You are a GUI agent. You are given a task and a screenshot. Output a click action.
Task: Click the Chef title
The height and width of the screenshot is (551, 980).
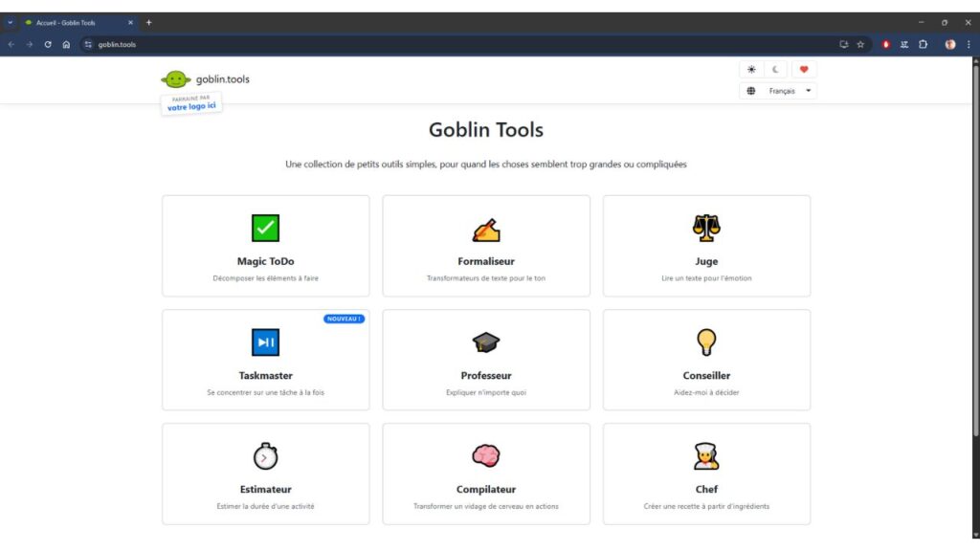(706, 489)
